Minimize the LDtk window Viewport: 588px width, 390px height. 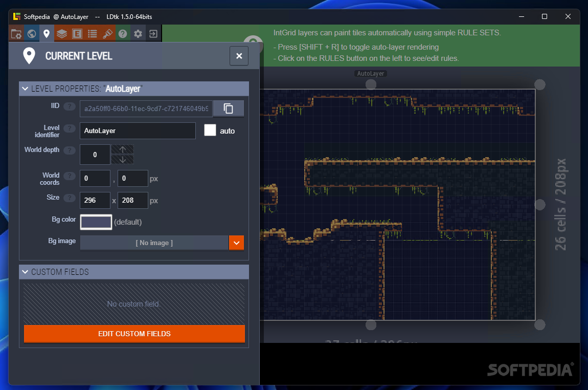[521, 16]
